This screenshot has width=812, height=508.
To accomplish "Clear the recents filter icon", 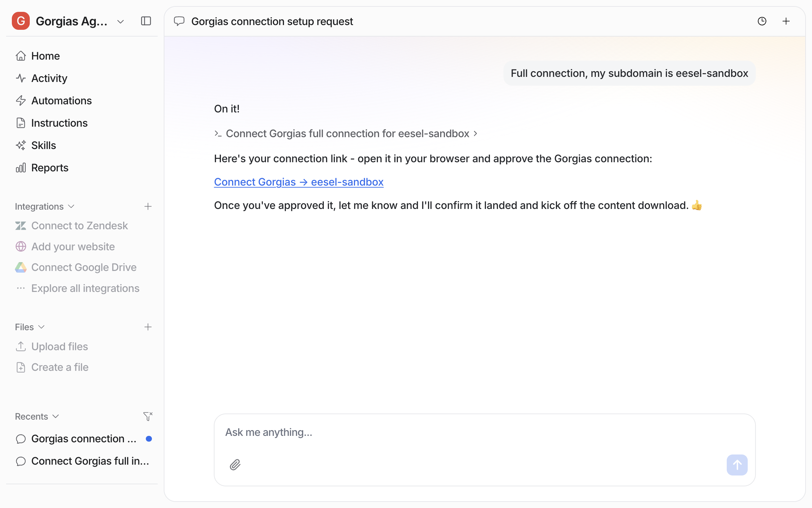I will pos(148,416).
